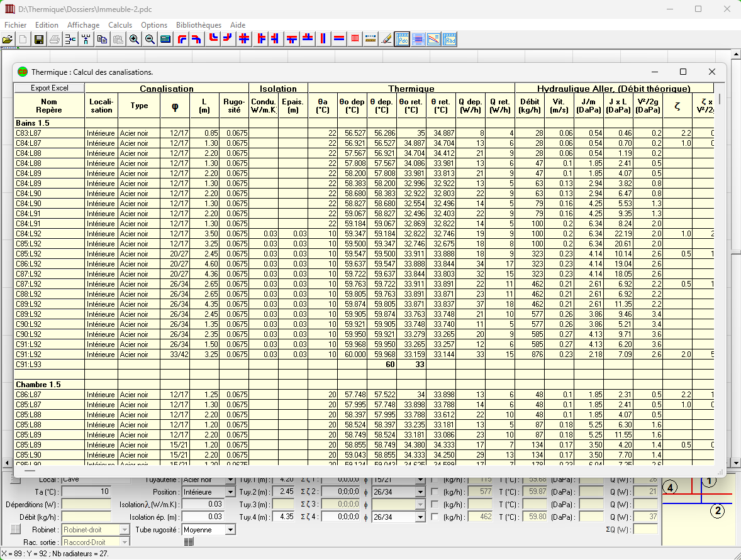The width and height of the screenshot is (741, 560).
Task: Expand the Tube rugosité Moyenne dropdown
Action: tap(230, 530)
